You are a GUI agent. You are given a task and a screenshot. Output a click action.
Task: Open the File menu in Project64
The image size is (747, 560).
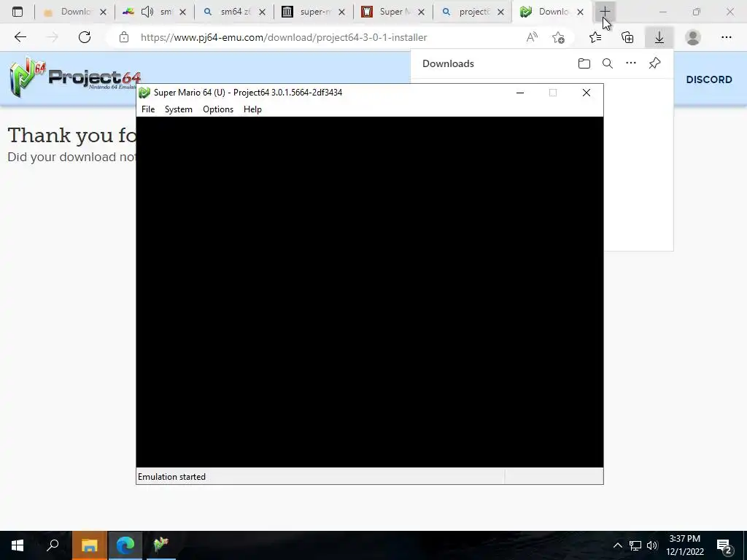[148, 109]
